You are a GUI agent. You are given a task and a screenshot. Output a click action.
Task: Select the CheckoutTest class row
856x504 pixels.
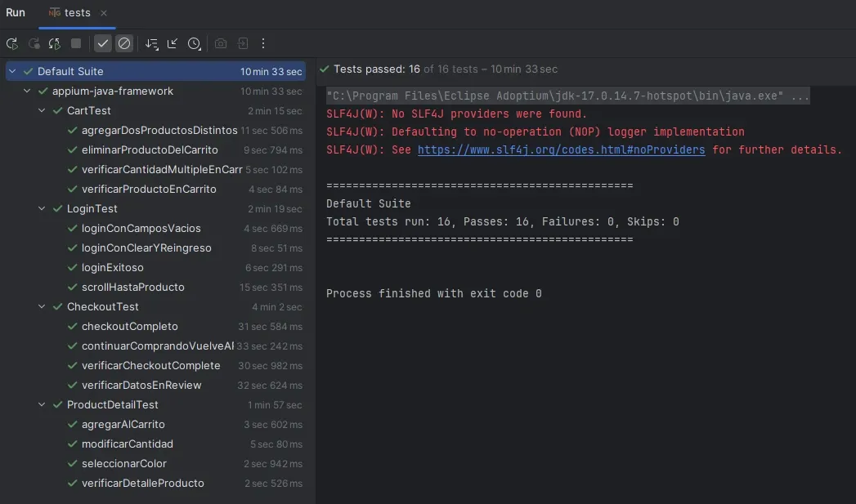(155, 307)
